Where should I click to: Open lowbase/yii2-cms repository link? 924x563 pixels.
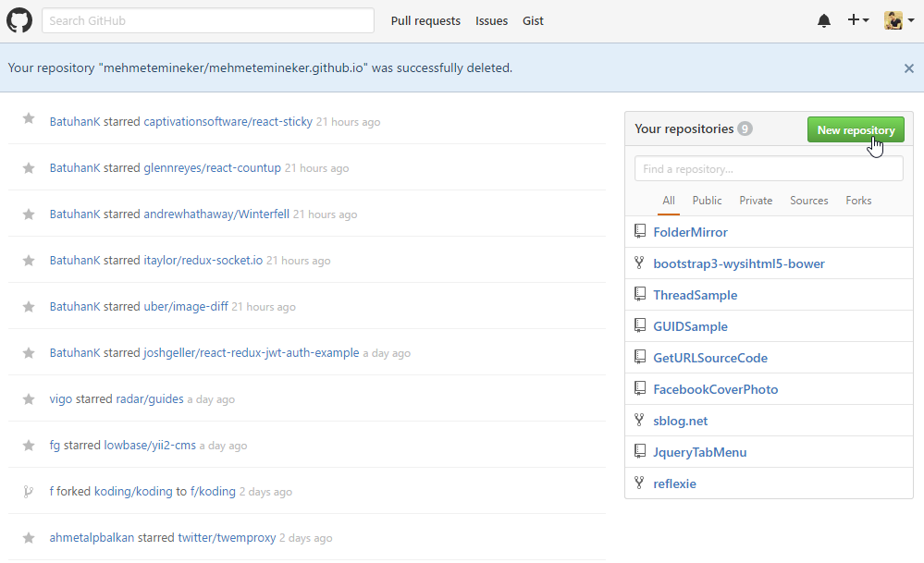(x=150, y=446)
